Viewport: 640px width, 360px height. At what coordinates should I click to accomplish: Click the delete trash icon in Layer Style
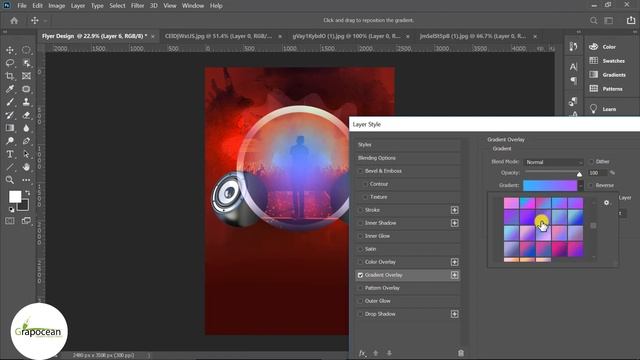(461, 353)
